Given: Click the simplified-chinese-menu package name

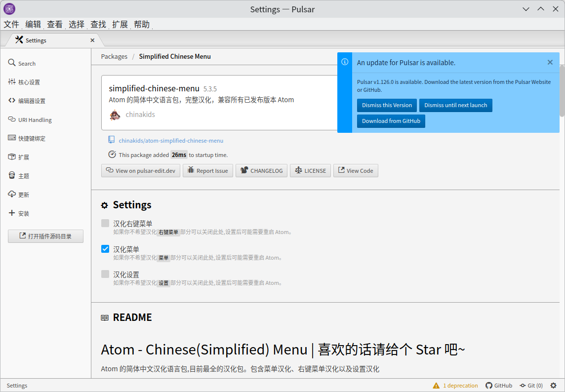Looking at the screenshot, I should (x=154, y=88).
